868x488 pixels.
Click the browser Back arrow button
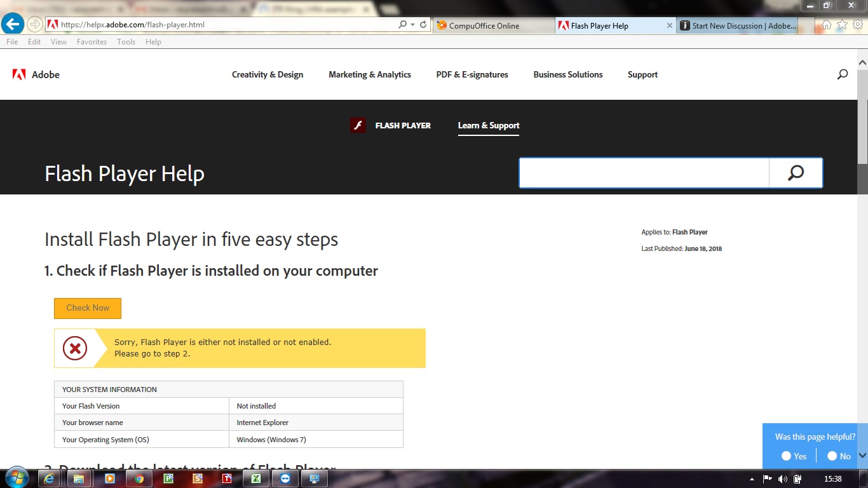click(x=13, y=24)
